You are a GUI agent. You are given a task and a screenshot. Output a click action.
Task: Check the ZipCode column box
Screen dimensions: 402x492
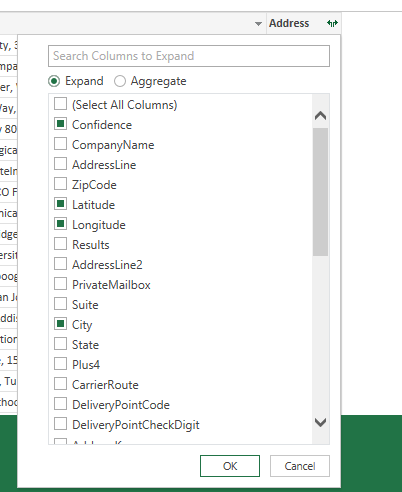click(x=60, y=184)
